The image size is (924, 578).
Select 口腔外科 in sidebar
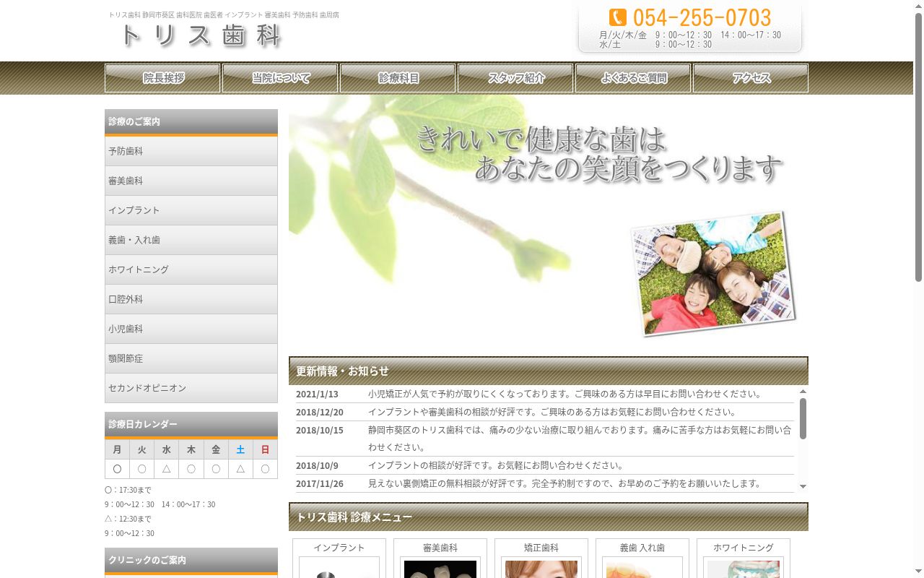(191, 299)
